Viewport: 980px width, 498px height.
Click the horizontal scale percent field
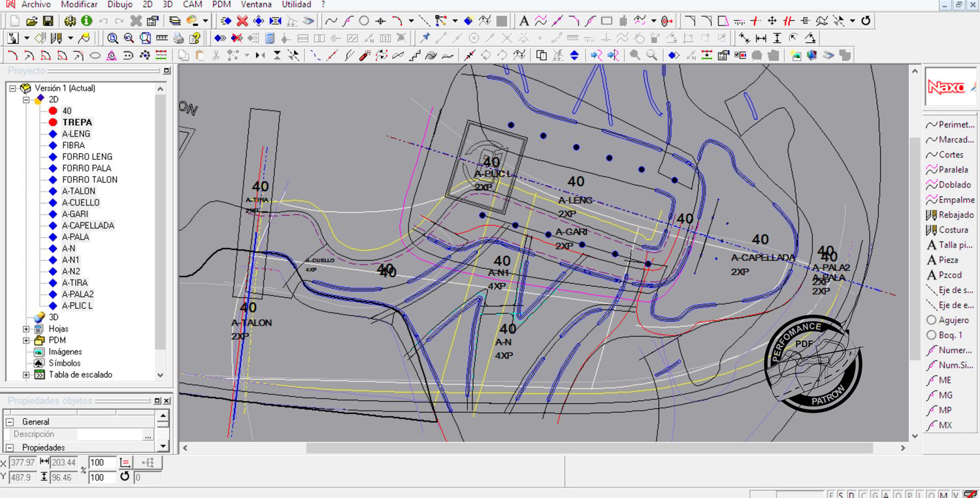tap(102, 463)
